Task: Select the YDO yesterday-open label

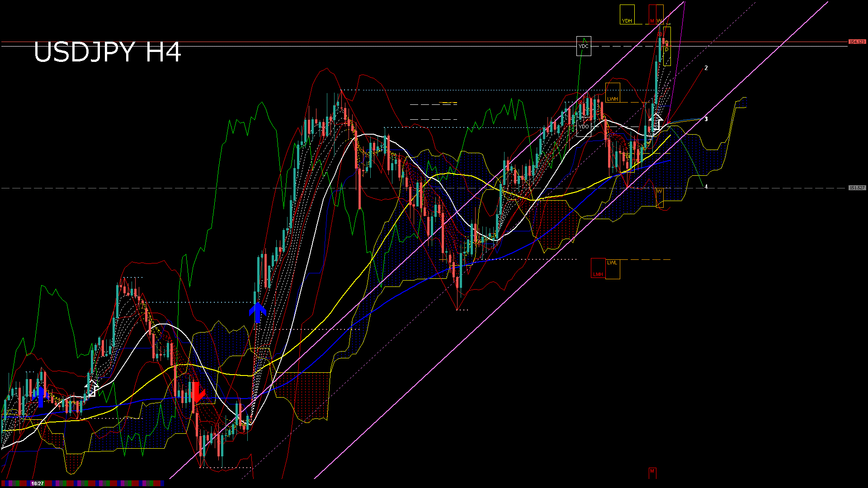Action: point(584,127)
